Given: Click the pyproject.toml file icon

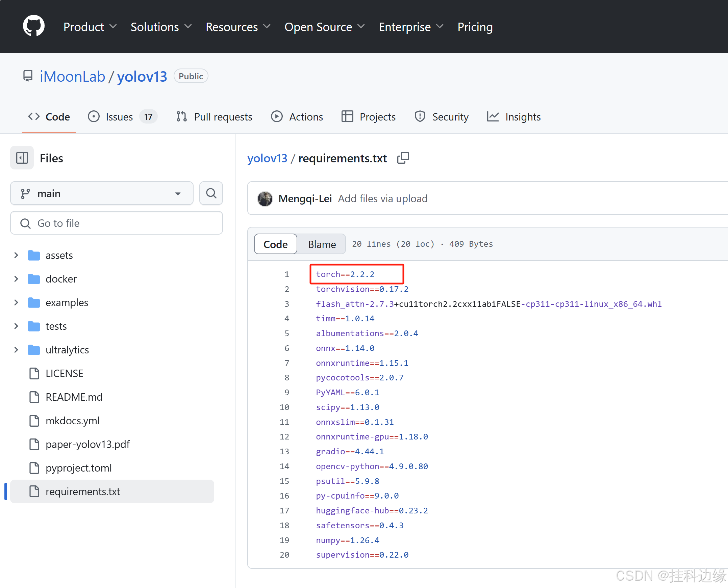Looking at the screenshot, I should pyautogui.click(x=34, y=468).
